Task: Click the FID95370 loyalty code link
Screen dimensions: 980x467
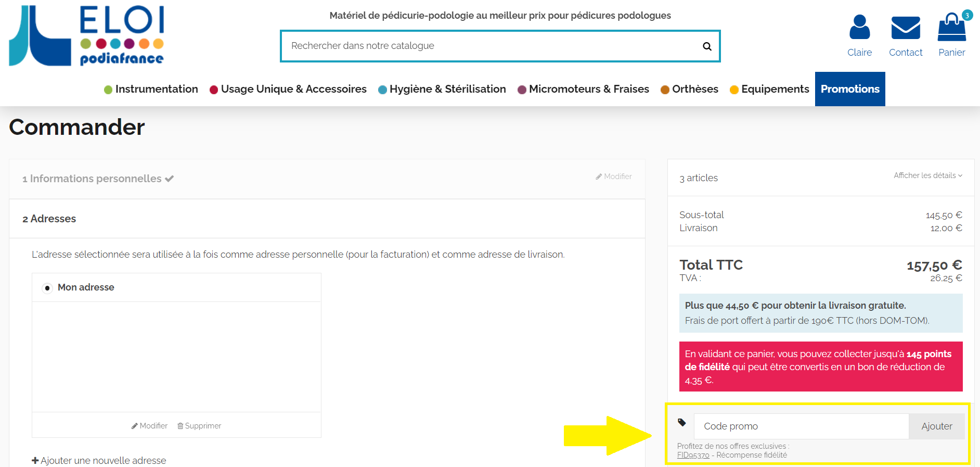Action: pyautogui.click(x=693, y=455)
